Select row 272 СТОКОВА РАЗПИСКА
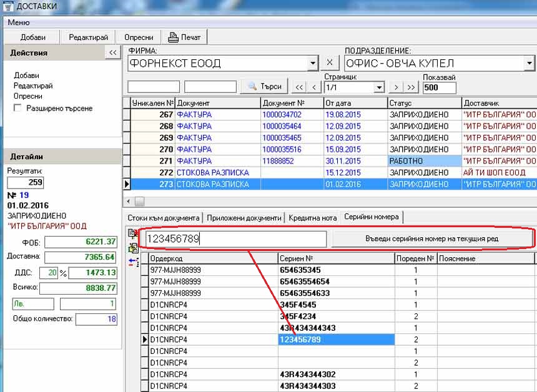 coord(330,172)
